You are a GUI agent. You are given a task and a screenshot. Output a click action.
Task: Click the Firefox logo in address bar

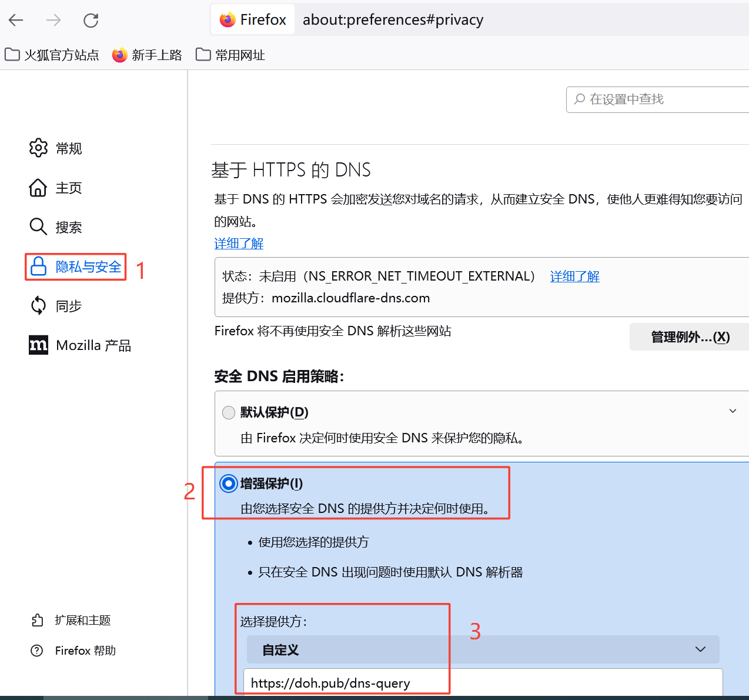(x=228, y=20)
